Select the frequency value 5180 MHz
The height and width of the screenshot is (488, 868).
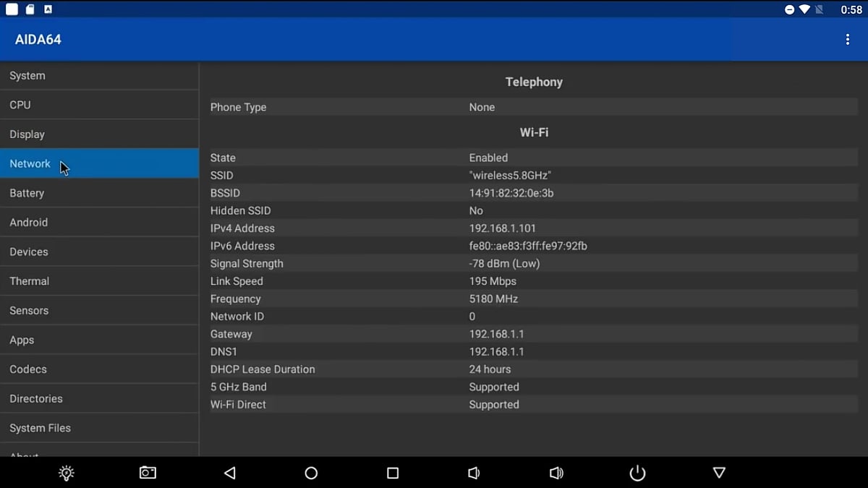coord(493,299)
